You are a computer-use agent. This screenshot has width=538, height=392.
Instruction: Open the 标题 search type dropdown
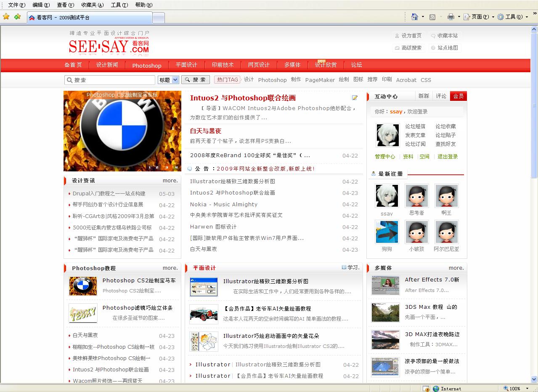[168, 80]
